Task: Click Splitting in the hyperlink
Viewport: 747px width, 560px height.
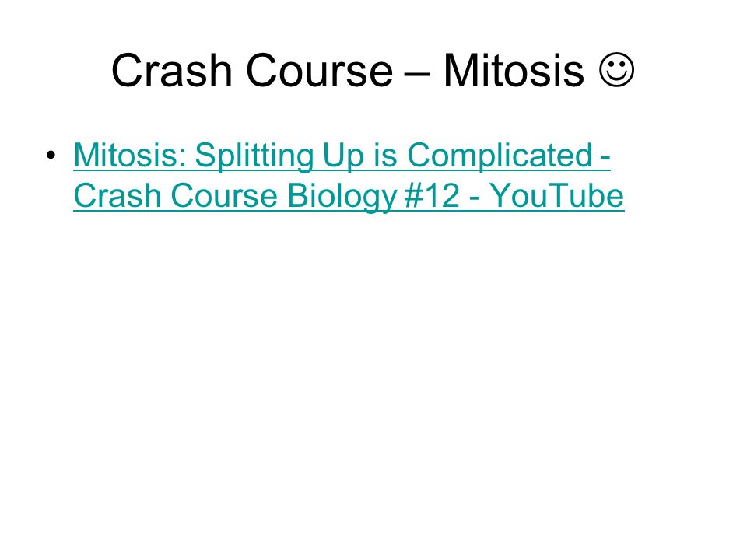Action: pos(254,156)
